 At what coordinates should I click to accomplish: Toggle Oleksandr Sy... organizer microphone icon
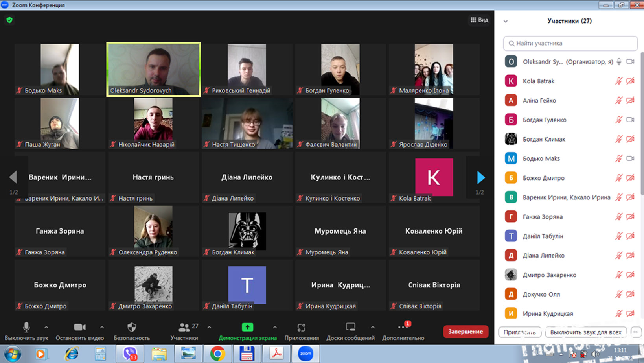pos(619,62)
